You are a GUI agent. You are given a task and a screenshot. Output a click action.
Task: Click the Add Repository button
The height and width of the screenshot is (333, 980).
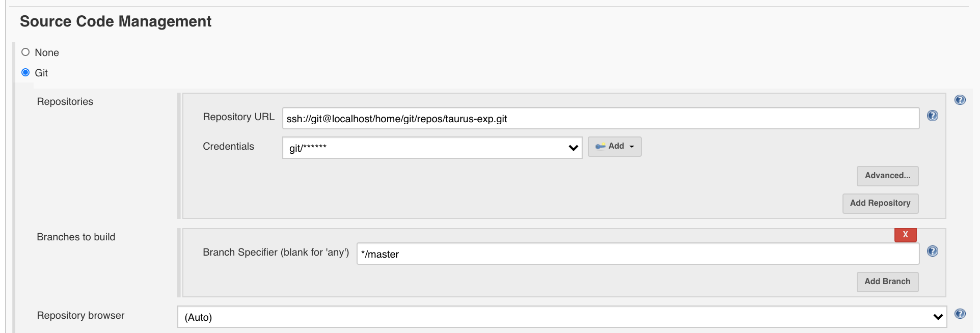tap(880, 203)
